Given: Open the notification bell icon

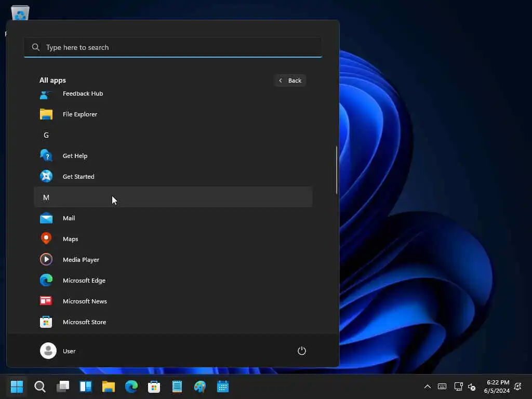Looking at the screenshot, I should 518,387.
